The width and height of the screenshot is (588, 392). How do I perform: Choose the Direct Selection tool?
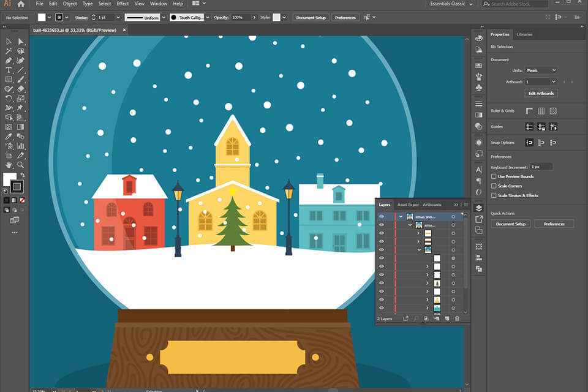(21, 42)
